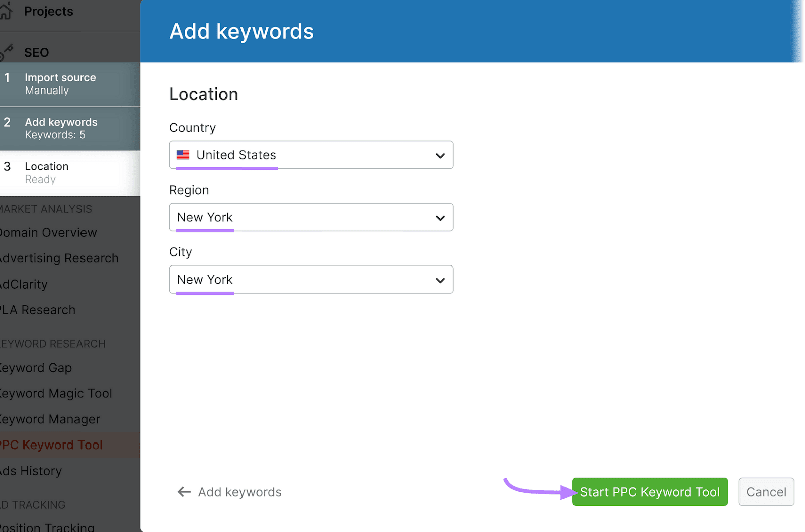Select step 1 Import source
The width and height of the screenshot is (805, 532).
click(70, 84)
